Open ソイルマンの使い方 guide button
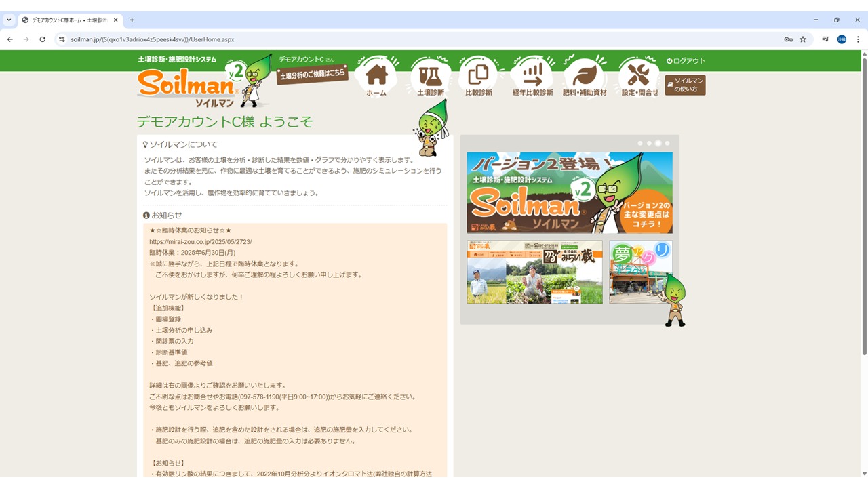 (685, 85)
